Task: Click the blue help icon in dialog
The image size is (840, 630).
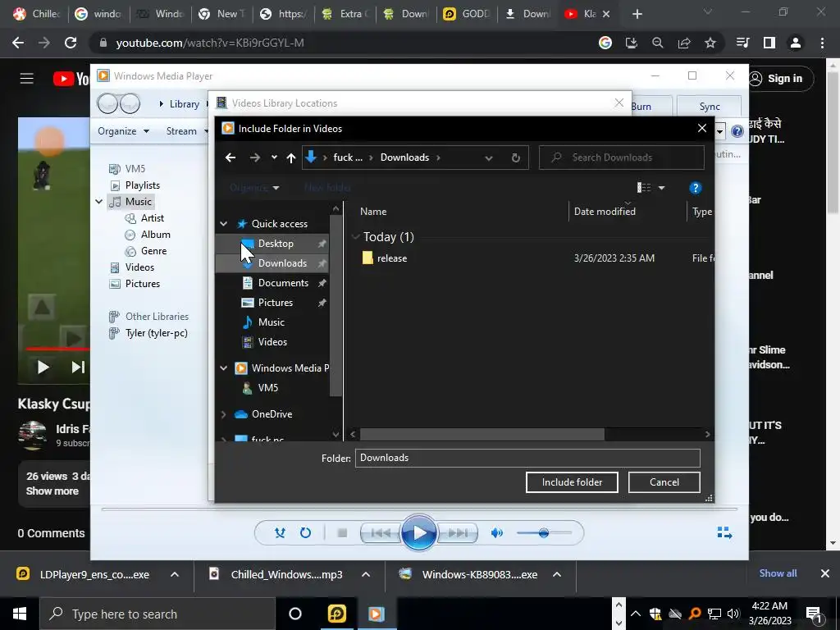Action: tap(695, 188)
